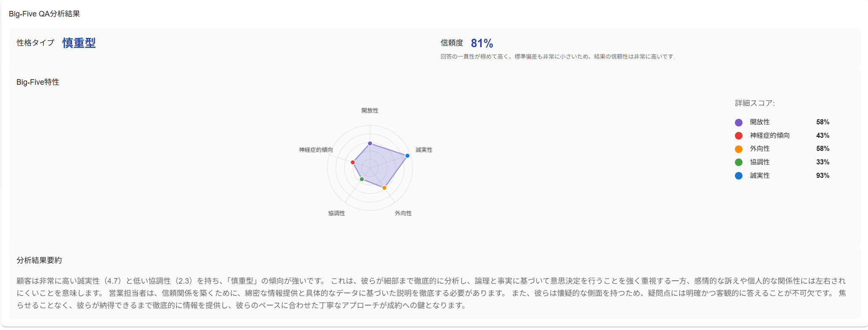Click the 分析結果要約 section heading
Screen dimensions: 868x330
[39, 260]
